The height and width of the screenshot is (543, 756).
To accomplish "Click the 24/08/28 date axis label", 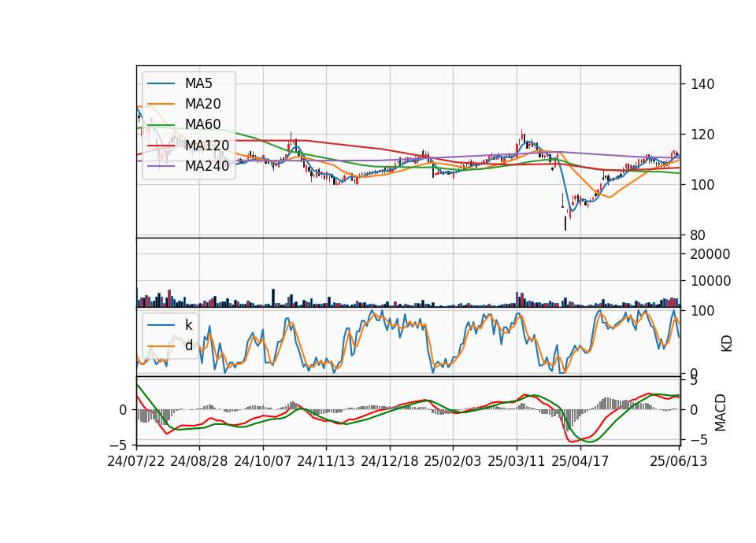I will click(x=199, y=461).
